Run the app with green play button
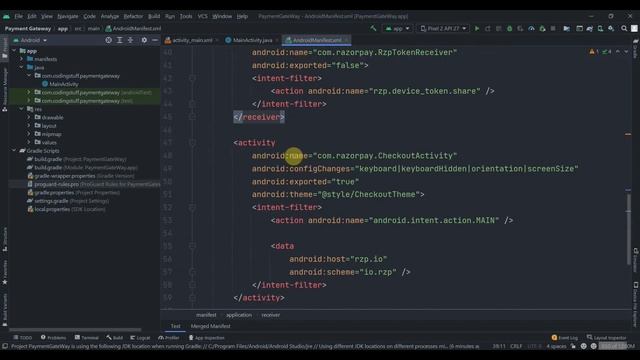The image size is (640, 360). click(x=477, y=29)
